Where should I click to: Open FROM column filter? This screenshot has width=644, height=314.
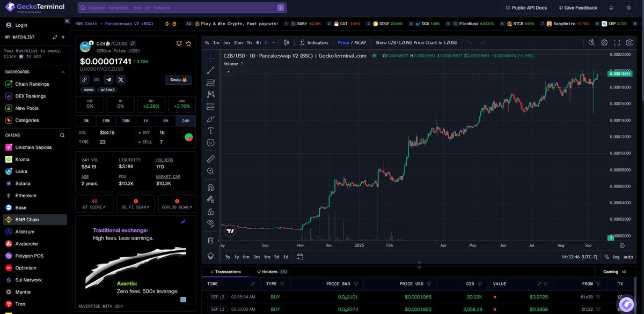pyautogui.click(x=598, y=284)
